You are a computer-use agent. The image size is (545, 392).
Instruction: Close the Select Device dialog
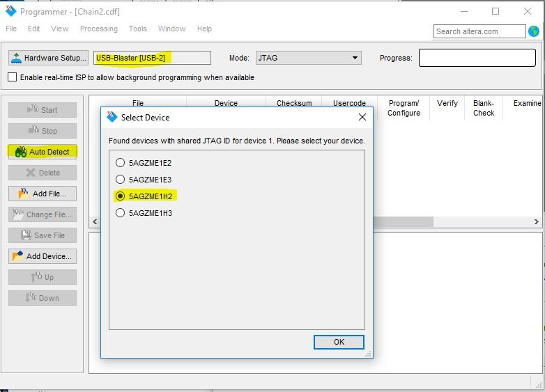[362, 118]
